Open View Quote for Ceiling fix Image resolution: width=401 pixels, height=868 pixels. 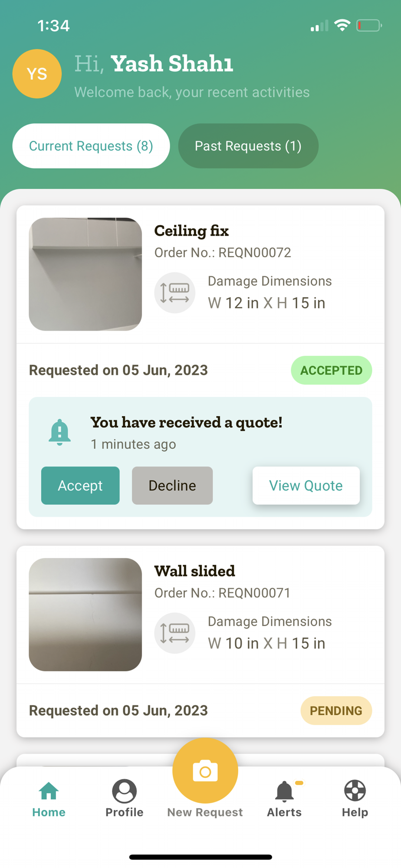(306, 486)
